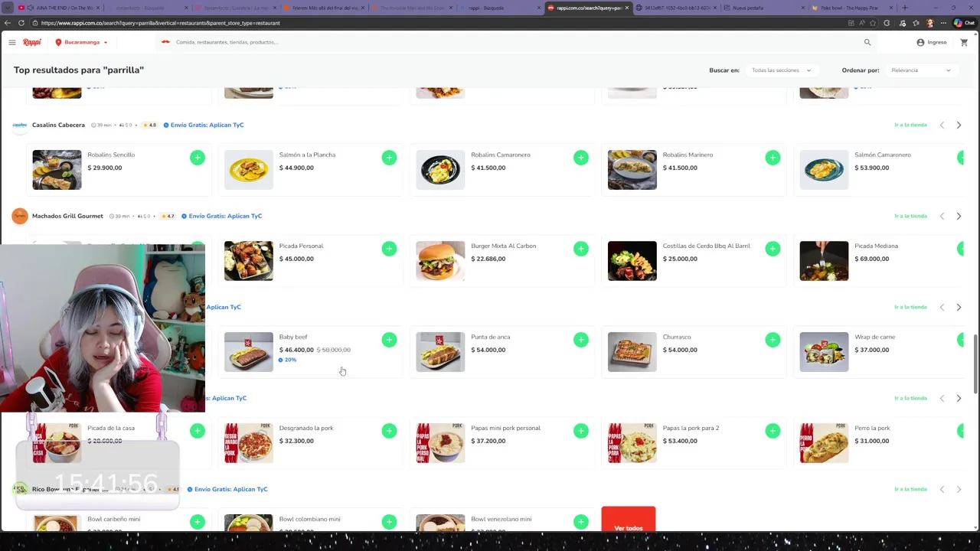Add Burger Mixta Al Carbon to cart
The height and width of the screenshot is (551, 980).
point(581,249)
